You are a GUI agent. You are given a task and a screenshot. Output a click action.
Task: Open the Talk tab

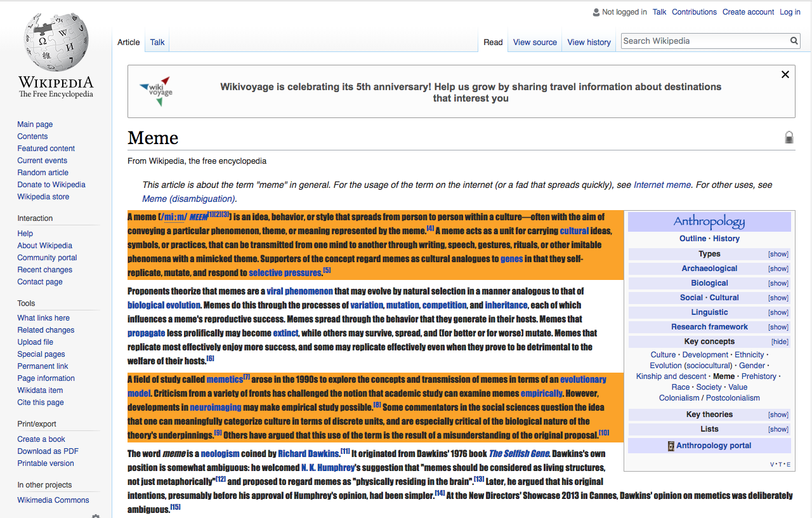[157, 42]
